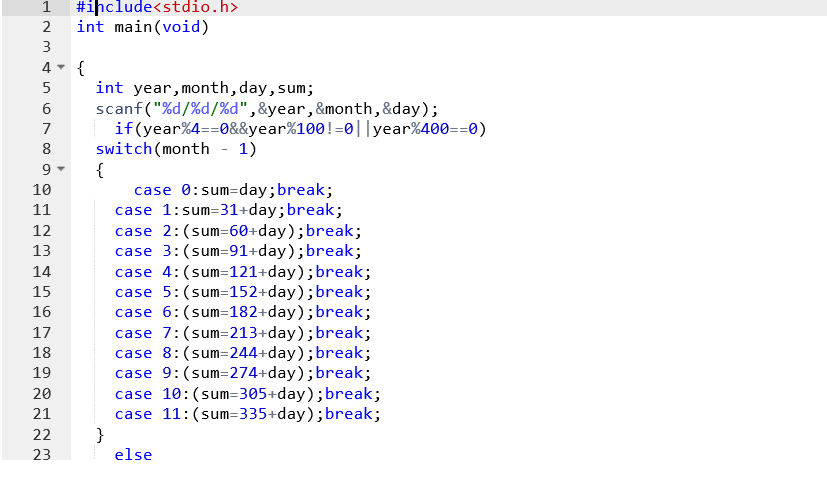Click the leap year if condition
827x480 pixels.
301,129
